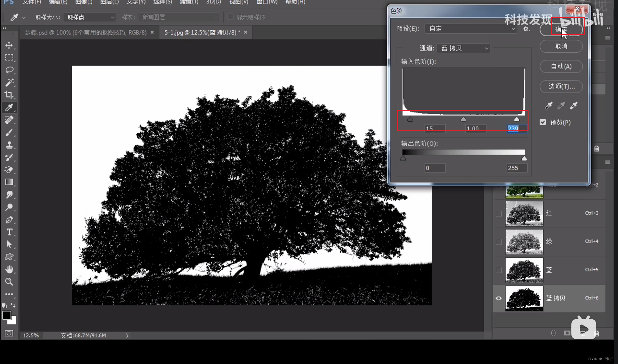Screen dimensions: 618x364
Task: Expand the 取样大小 sample size dropdown
Action: pos(89,18)
